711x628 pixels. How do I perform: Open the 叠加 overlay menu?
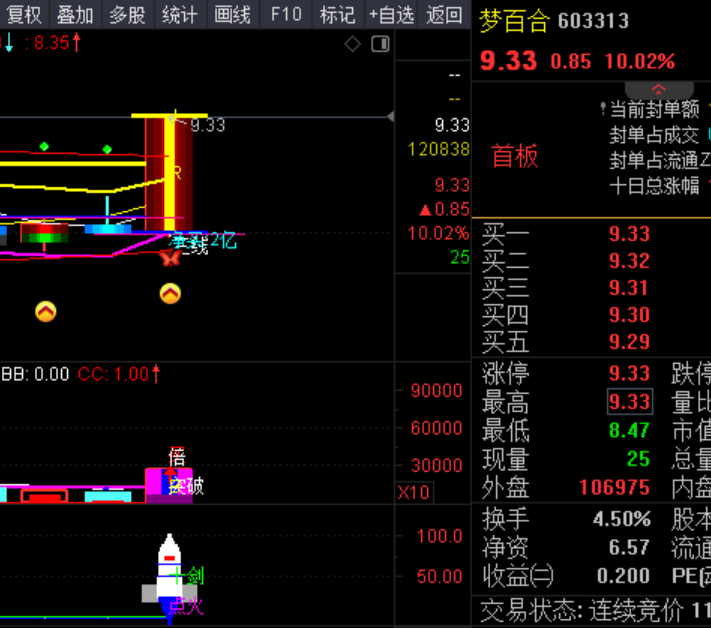[75, 15]
